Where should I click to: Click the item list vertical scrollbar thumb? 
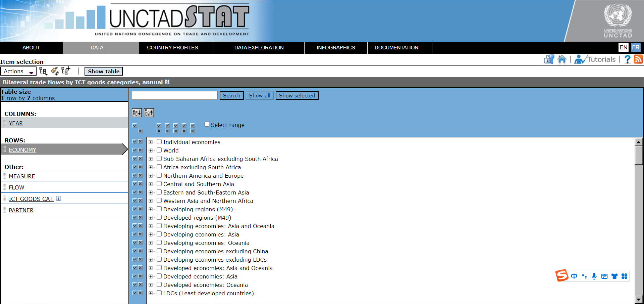point(639,156)
